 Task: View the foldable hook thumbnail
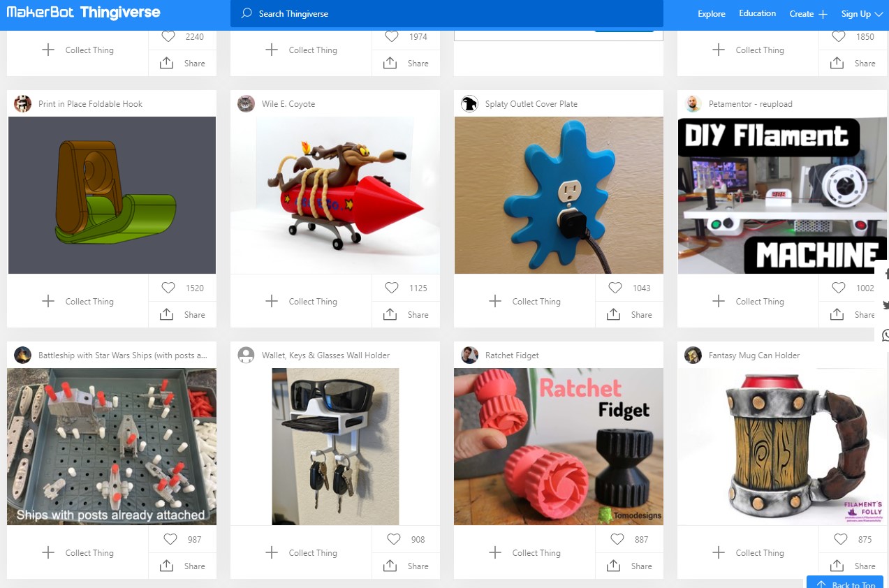click(x=112, y=195)
